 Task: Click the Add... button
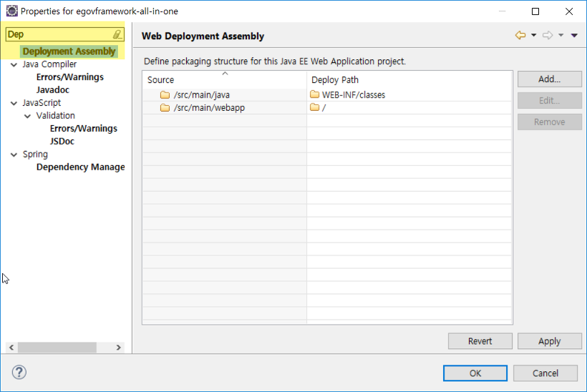pyautogui.click(x=550, y=79)
